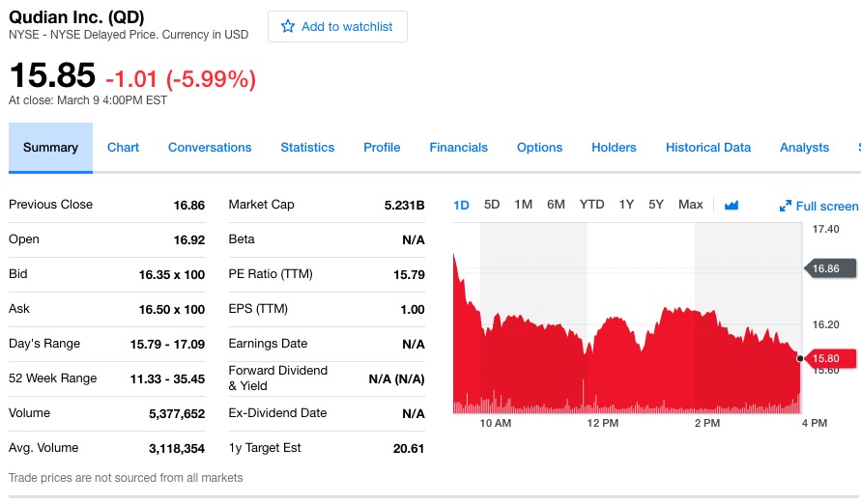861x504 pixels.
Task: Click the 52 Week Range value 11.33 - 35.45
Action: (167, 378)
